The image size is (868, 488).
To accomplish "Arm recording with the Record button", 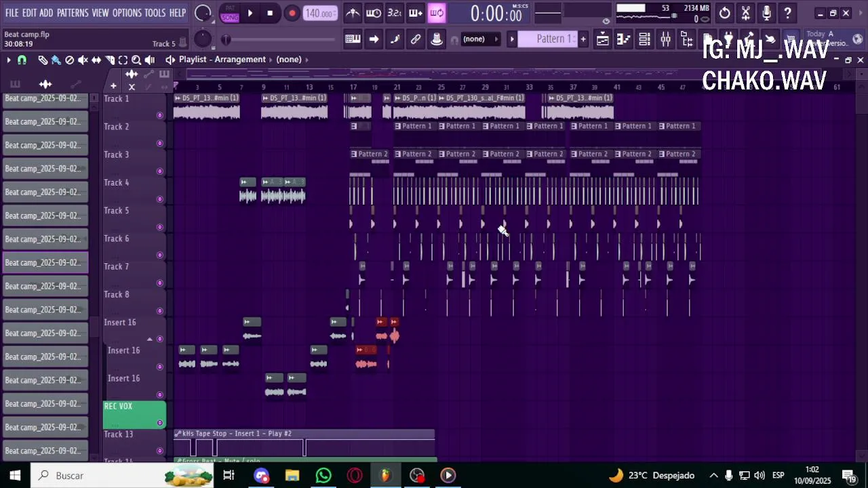I will (292, 13).
